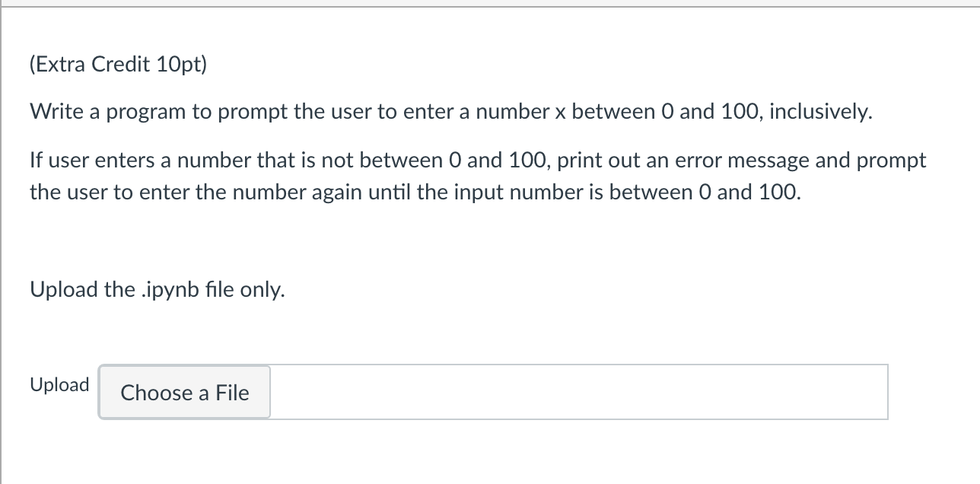Click the left edge border of the page
Viewport: 980px width, 484px height.
point(2,242)
